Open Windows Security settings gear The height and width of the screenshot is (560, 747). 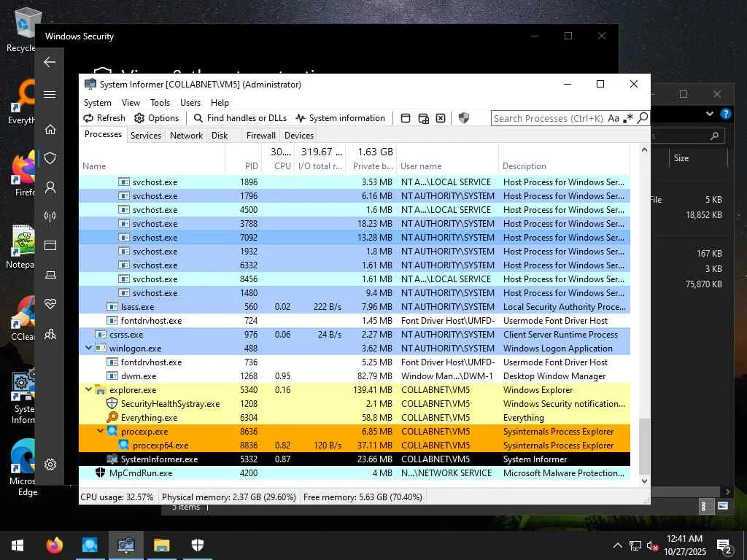click(x=50, y=464)
